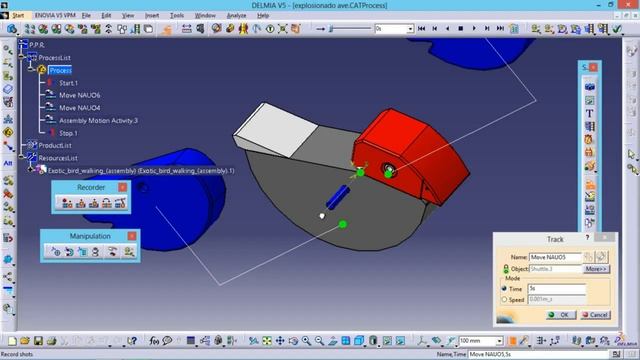Step forward one frame
Image resolution: width=640 pixels, height=360 pixels.
(x=487, y=28)
